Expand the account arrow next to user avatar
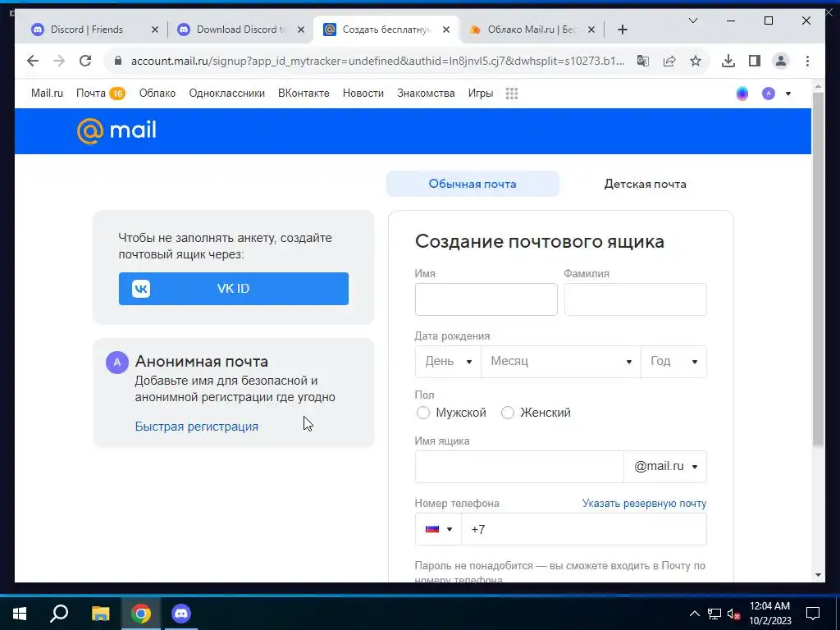Screen dimensions: 840x630 (x=788, y=94)
